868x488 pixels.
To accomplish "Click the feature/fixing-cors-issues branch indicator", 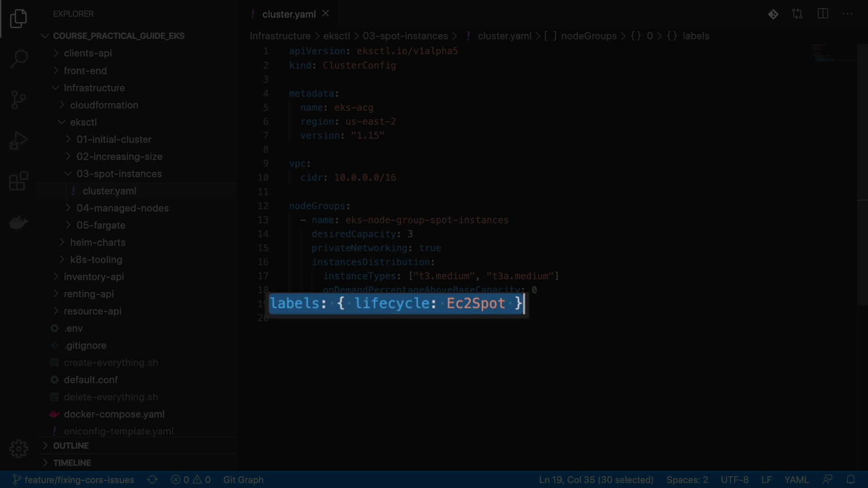I will 74,479.
